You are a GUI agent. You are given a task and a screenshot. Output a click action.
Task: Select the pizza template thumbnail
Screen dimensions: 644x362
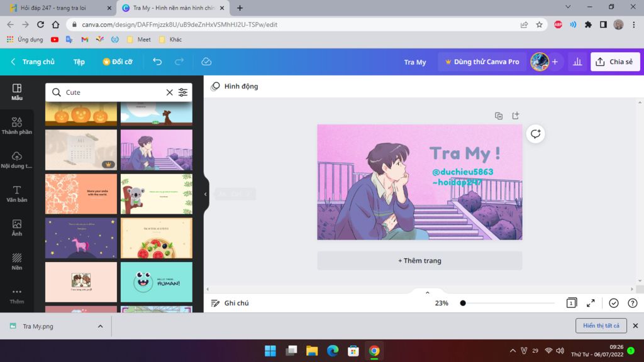(157, 238)
